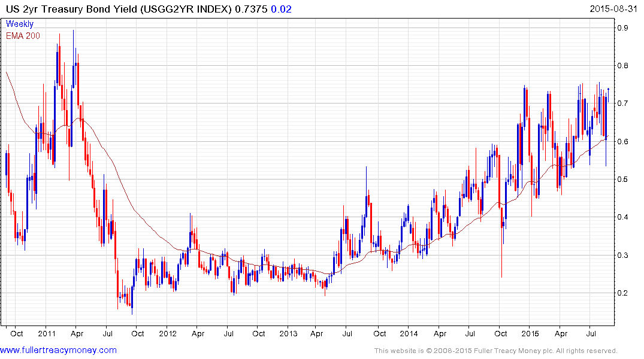Click the 0.9 yield axis label
This screenshot has width=644, height=359.
pos(623,28)
